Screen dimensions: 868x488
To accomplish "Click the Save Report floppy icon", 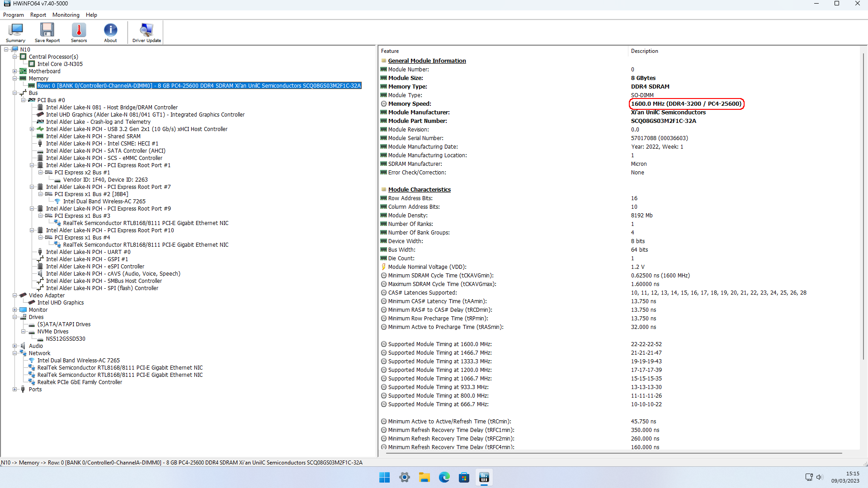I will click(47, 33).
